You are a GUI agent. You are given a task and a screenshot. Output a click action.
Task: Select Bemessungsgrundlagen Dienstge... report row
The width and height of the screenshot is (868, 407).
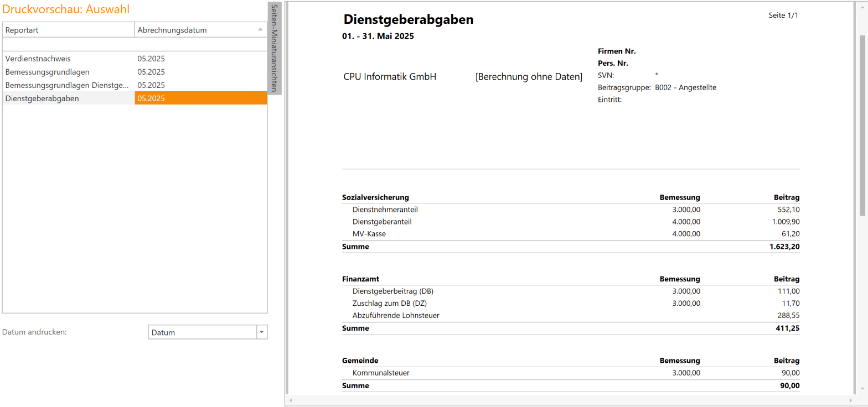[135, 85]
